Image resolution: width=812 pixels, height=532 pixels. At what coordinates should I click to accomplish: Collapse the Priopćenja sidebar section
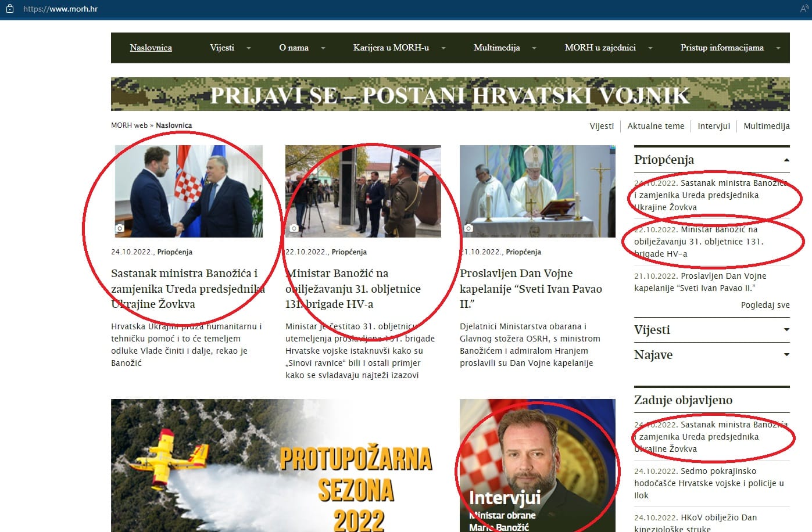786,160
